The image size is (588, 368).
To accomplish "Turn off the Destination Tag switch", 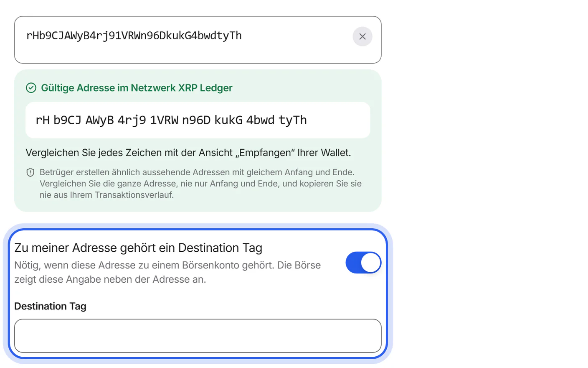I will coord(363,263).
